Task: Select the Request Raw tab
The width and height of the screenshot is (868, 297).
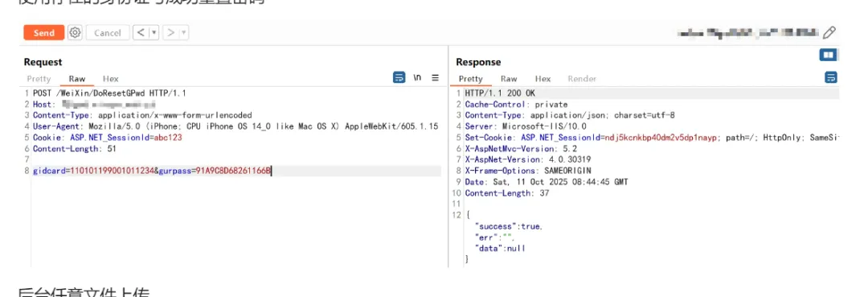Action: point(77,79)
